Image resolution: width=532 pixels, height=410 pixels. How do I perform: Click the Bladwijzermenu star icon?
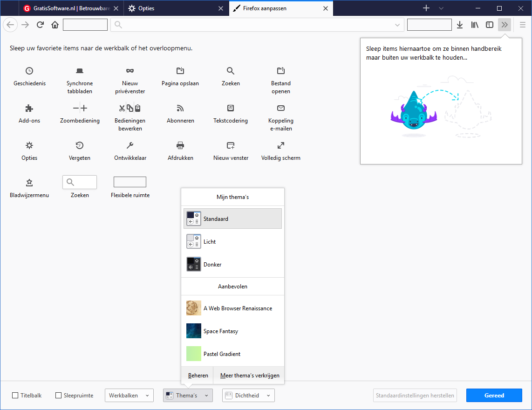coord(29,183)
